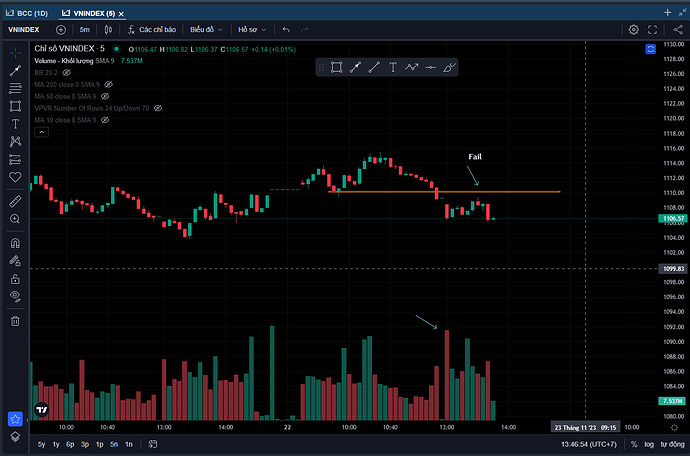Open the prediction and measurement tools
The height and width of the screenshot is (456, 690).
click(x=15, y=159)
